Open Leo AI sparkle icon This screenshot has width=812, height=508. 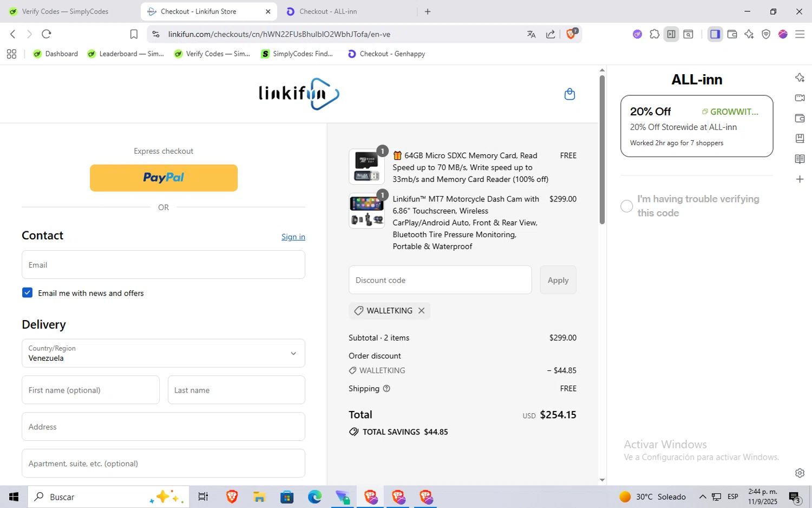749,34
